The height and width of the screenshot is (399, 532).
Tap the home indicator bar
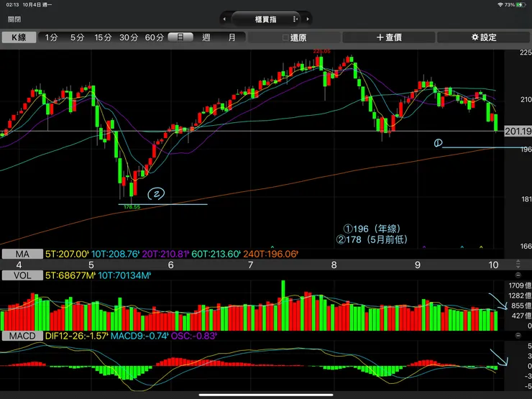coord(266,395)
